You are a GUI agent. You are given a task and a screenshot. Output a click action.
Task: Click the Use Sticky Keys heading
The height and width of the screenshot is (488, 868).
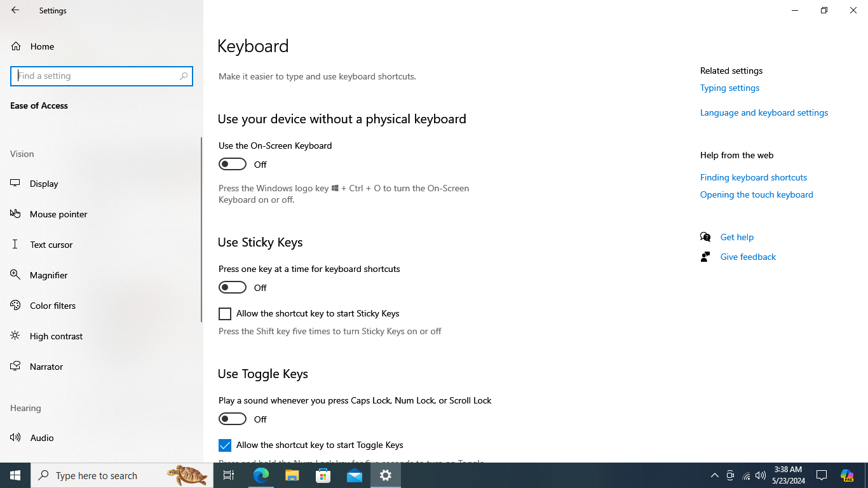pyautogui.click(x=260, y=243)
